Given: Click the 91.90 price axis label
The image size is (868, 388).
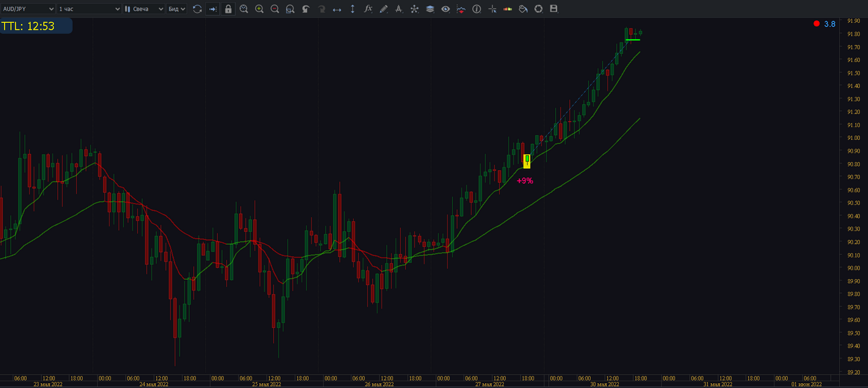Looking at the screenshot, I should [x=854, y=22].
